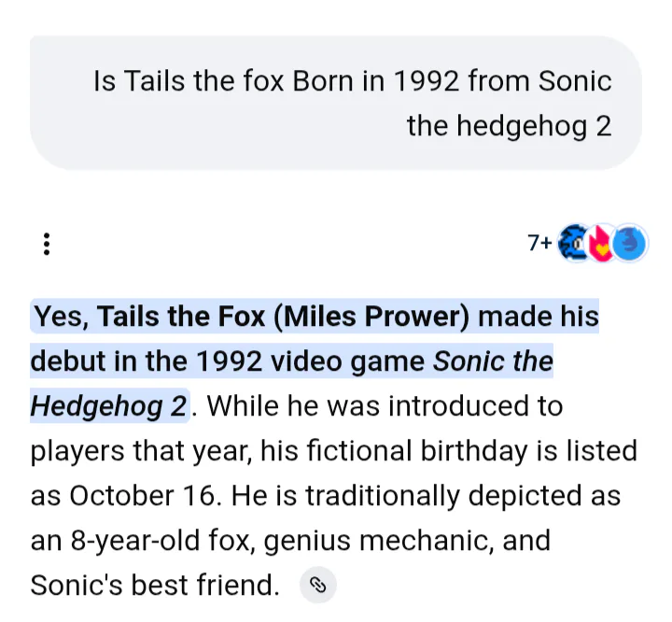This screenshot has width=672, height=622.
Task: Click the blue circular source icon
Action: pyautogui.click(x=631, y=245)
